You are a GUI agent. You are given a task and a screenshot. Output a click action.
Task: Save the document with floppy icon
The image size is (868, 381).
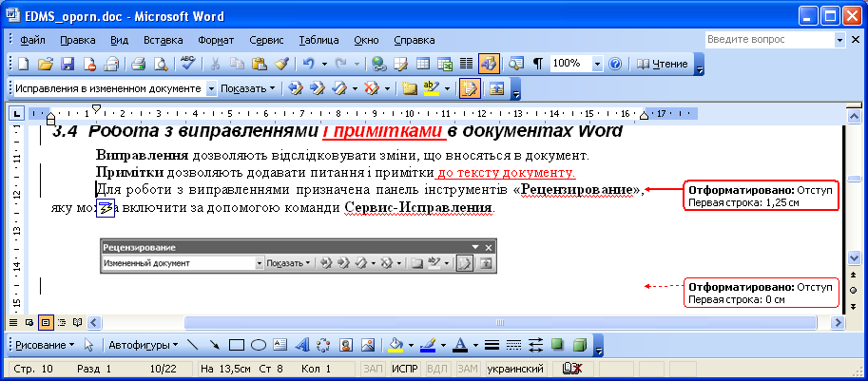[68, 64]
